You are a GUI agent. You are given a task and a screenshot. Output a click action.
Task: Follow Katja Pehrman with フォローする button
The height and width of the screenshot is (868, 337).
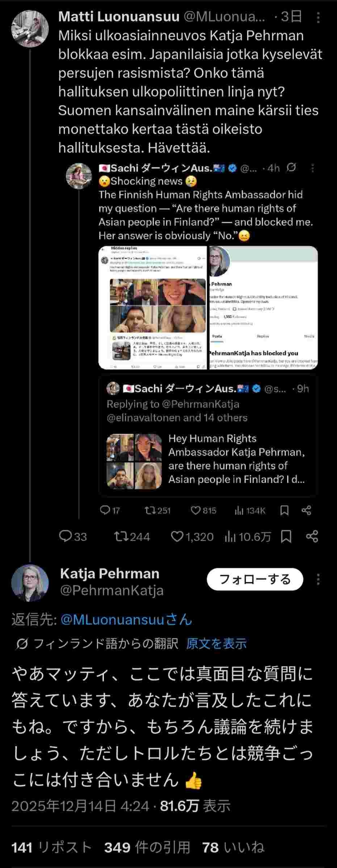pos(255,579)
